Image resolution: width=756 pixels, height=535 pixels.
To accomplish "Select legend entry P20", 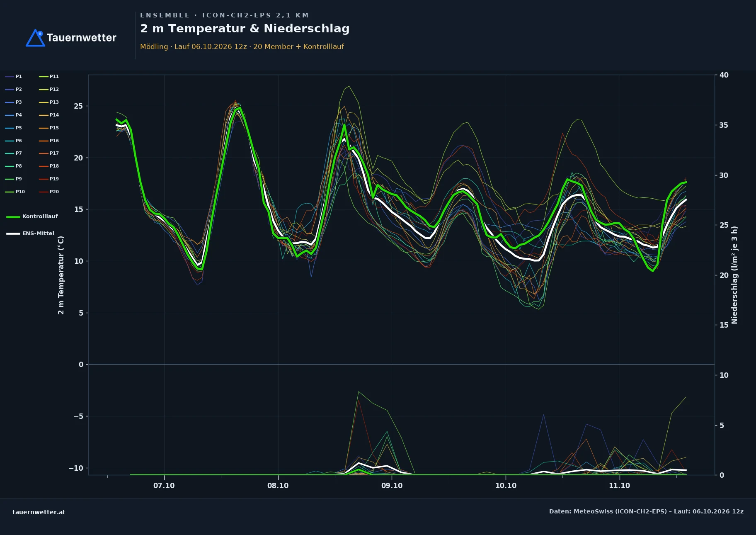I will click(x=49, y=192).
